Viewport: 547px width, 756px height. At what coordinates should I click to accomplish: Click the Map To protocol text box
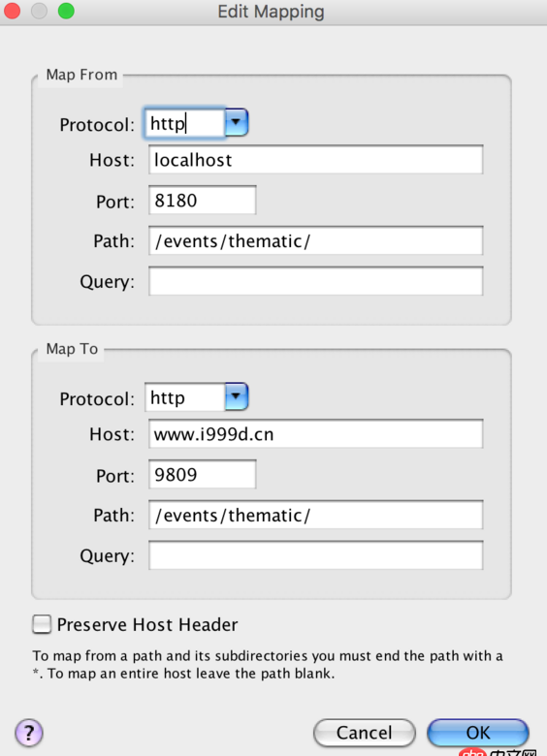[184, 397]
